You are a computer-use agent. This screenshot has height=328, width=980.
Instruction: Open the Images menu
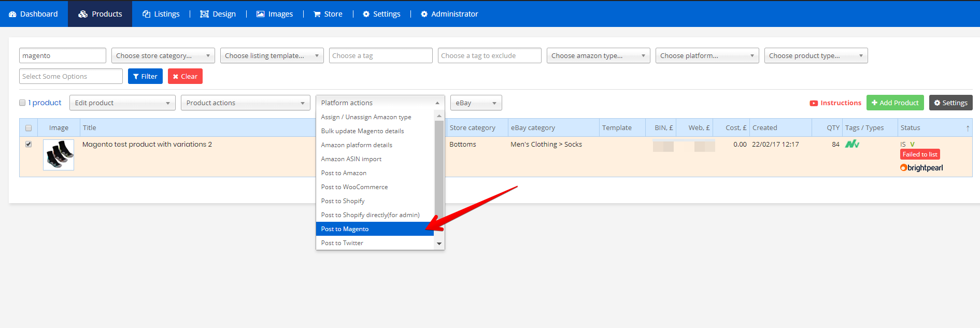coord(275,14)
